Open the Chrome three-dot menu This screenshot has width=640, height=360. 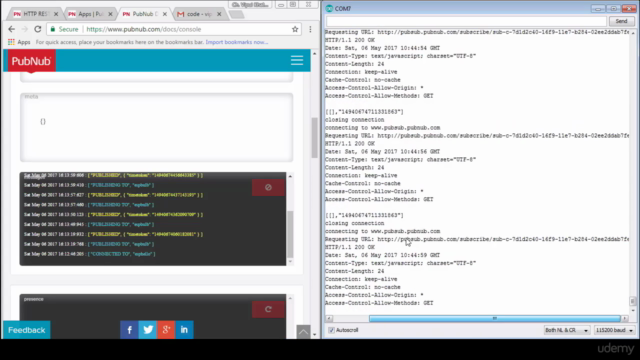coord(311,29)
